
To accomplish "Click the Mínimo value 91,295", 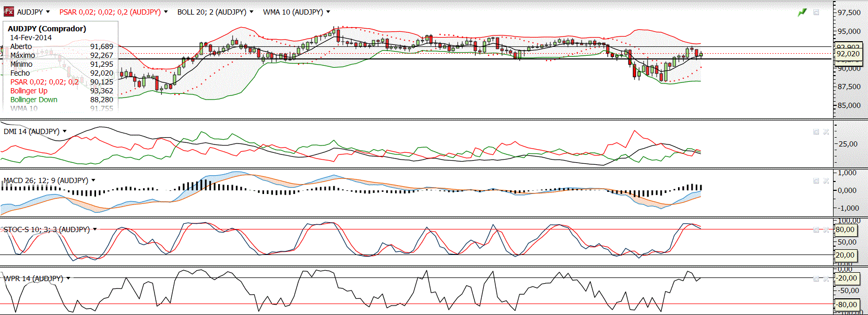I will (x=102, y=64).
